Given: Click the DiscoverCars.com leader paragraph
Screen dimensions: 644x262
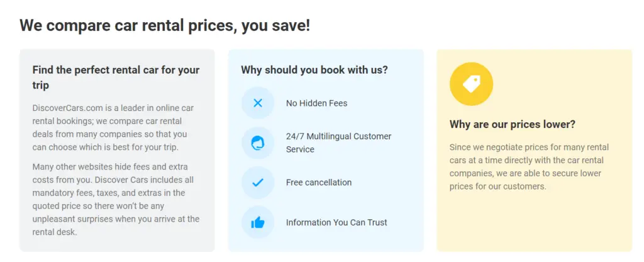Looking at the screenshot, I should pyautogui.click(x=113, y=127).
